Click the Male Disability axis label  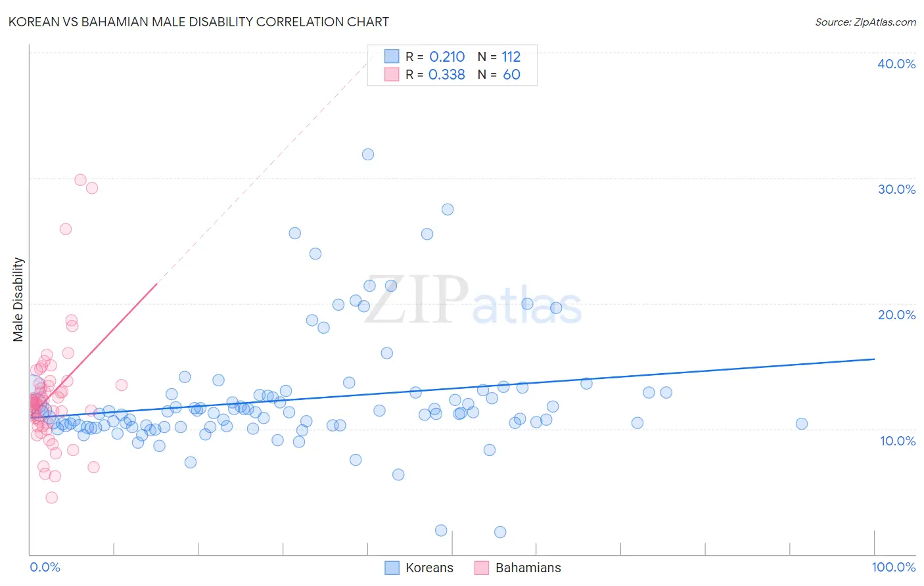[x=18, y=299]
